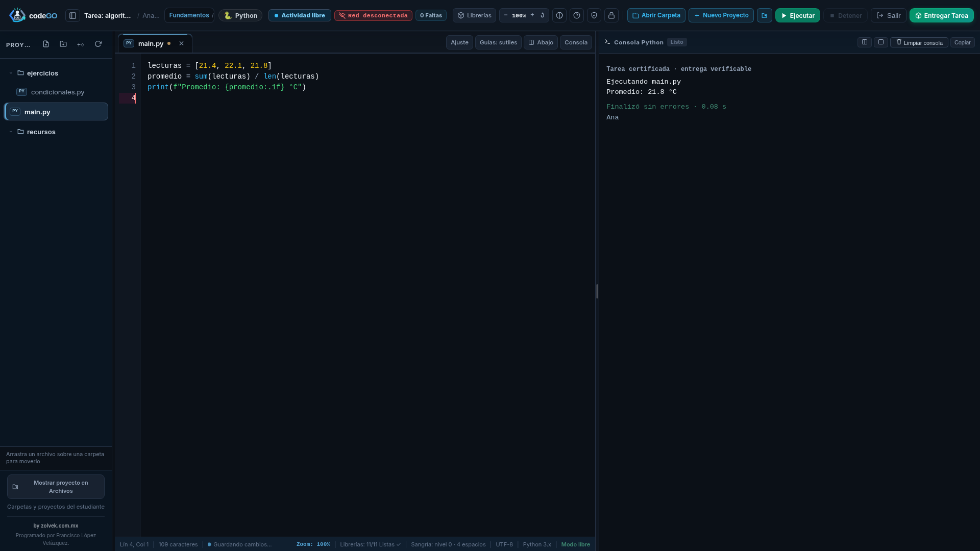Screen dimensions: 980x551
Task: Collapse the recursos folder
Action: pos(11,132)
